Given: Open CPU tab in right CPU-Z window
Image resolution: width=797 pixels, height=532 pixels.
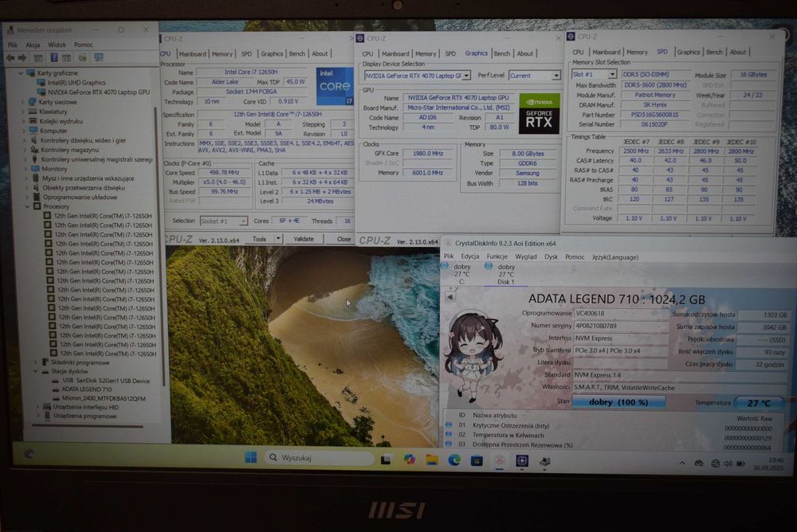Looking at the screenshot, I should click(x=578, y=52).
